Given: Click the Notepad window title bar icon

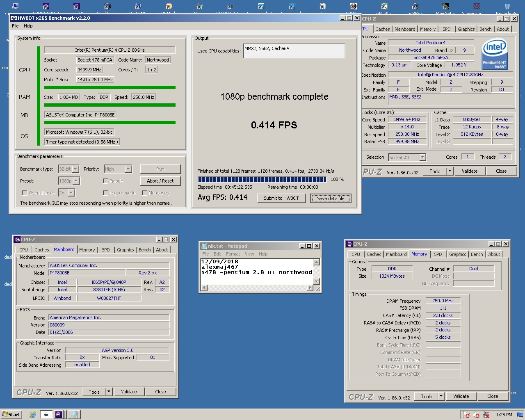Looking at the screenshot, I should coord(204,246).
